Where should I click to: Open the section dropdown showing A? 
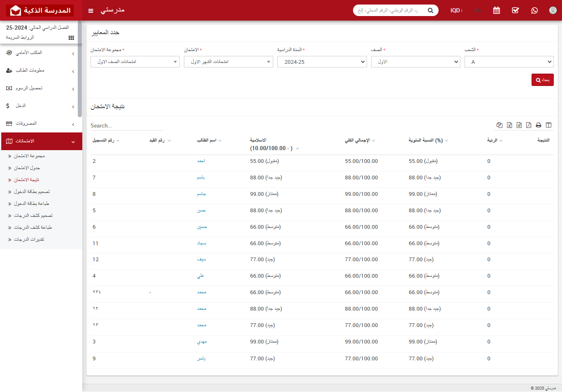tap(509, 62)
